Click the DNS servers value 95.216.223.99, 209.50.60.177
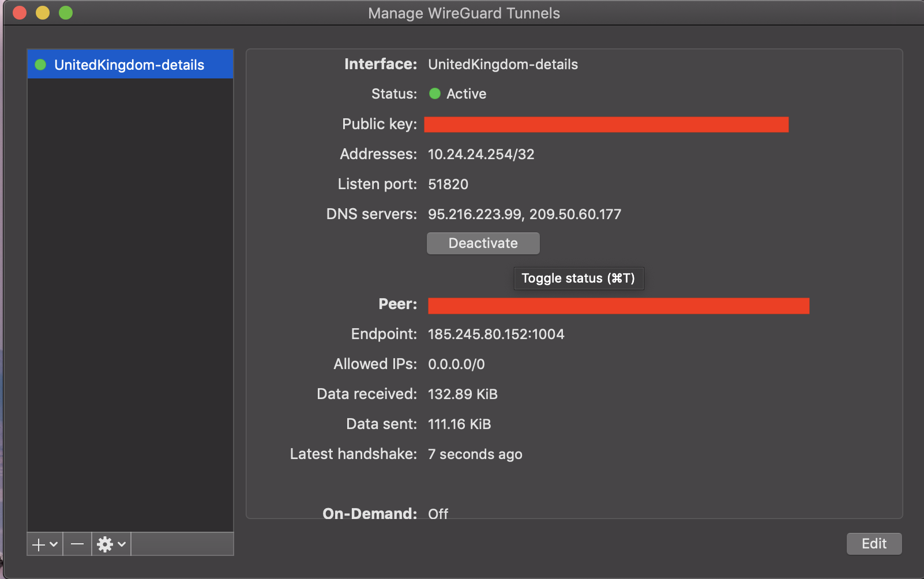Viewport: 924px width, 579px height. click(525, 215)
